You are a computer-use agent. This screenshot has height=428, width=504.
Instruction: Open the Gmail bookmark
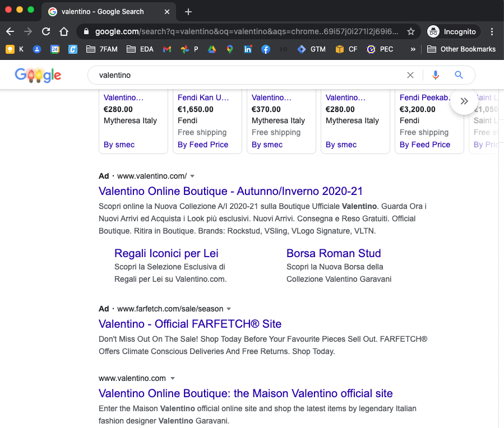click(x=167, y=49)
